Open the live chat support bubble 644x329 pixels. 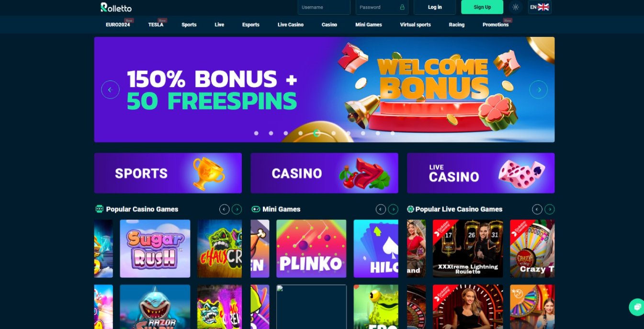pyautogui.click(x=637, y=307)
